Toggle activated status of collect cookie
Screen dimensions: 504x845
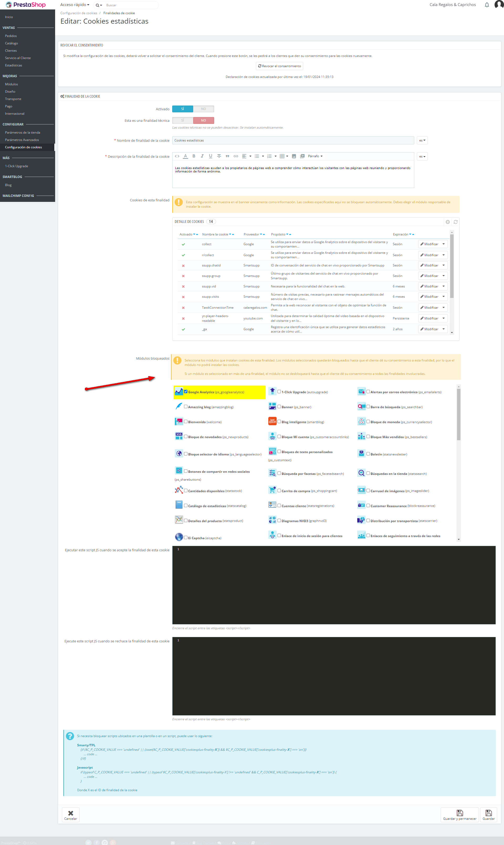click(x=183, y=245)
